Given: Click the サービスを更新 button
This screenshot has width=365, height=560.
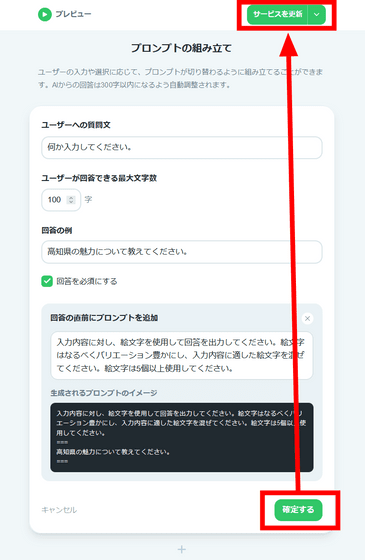Looking at the screenshot, I should 277,14.
